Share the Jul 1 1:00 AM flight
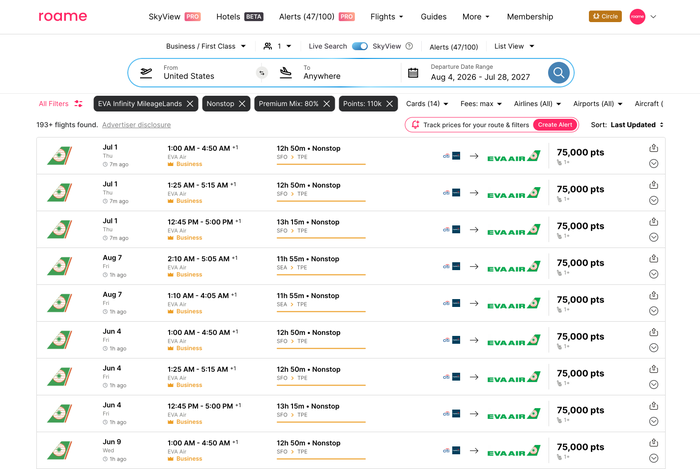The width and height of the screenshot is (700, 469). tap(654, 148)
